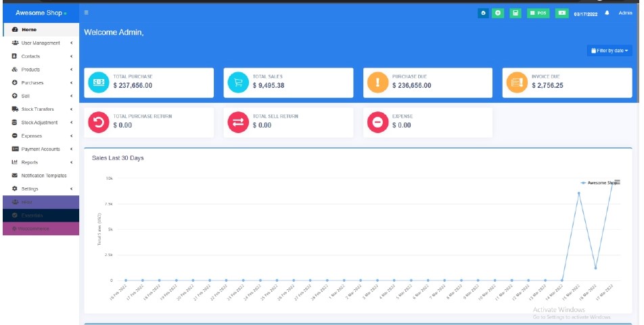
Task: Open the POS screen button
Action: pyautogui.click(x=538, y=13)
